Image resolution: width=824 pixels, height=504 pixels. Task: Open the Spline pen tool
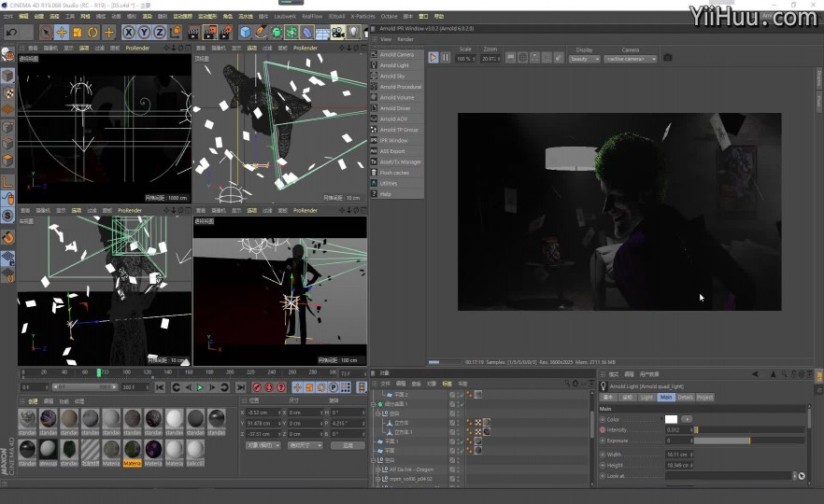coord(261,33)
